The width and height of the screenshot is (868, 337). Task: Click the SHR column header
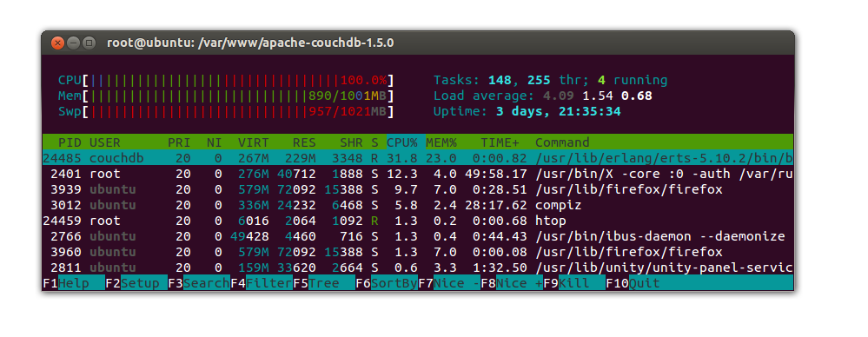352,142
